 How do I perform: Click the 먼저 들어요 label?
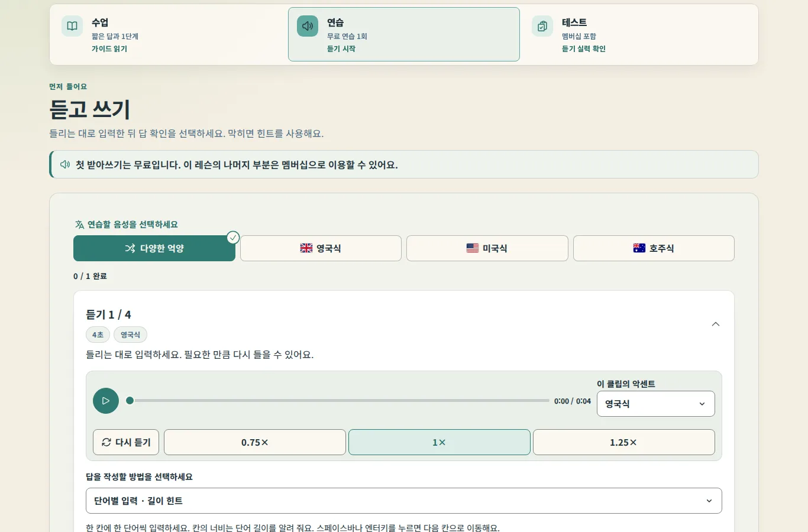coord(68,86)
